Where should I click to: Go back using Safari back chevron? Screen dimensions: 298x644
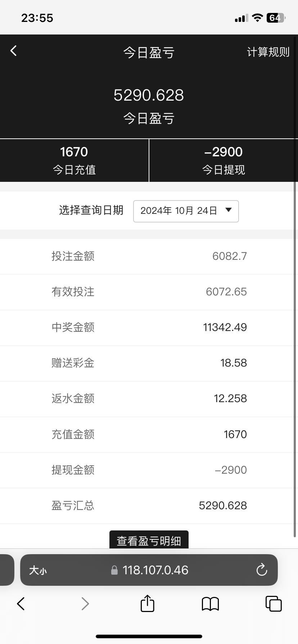coord(21,604)
